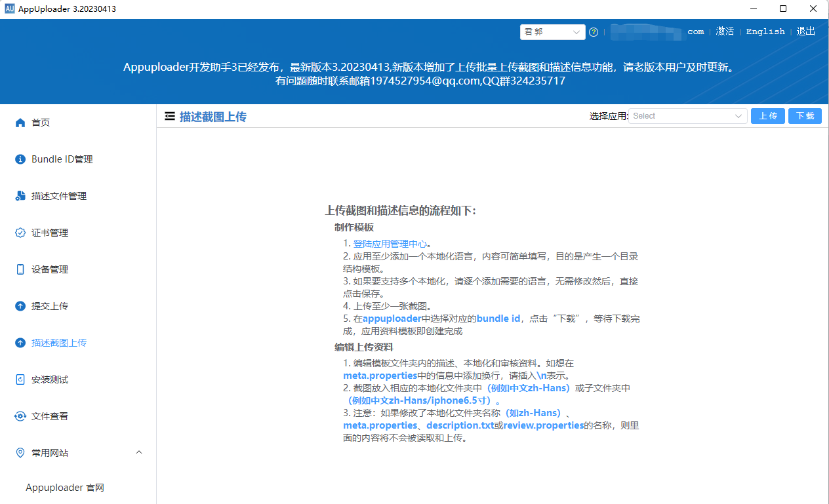
Task: Click the 上传 button
Action: (768, 116)
